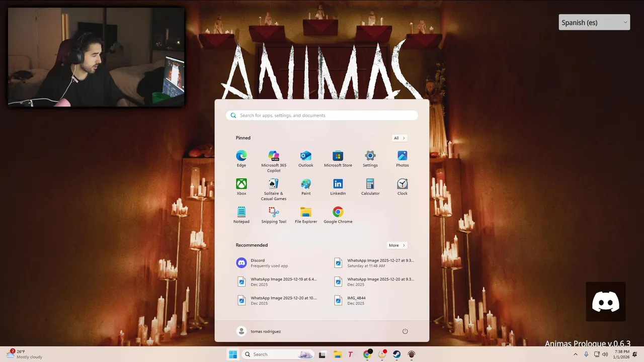The height and width of the screenshot is (362, 644).
Task: Launch Solitaire & Casual Games
Action: (x=274, y=189)
